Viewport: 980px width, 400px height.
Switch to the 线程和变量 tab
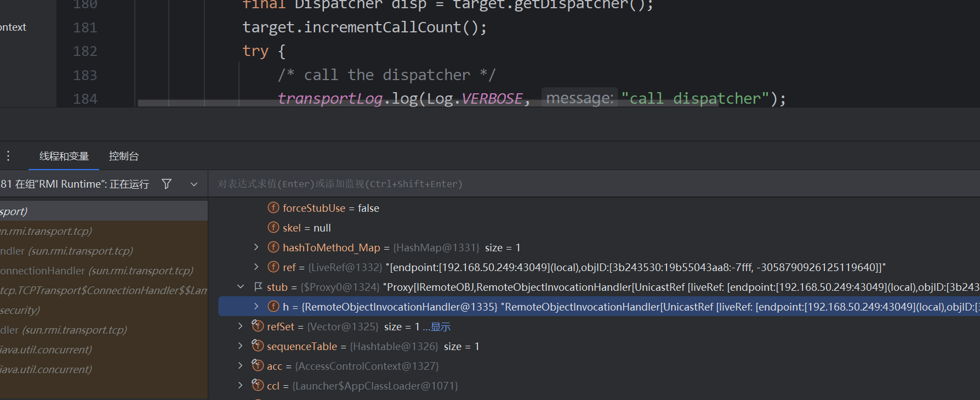tap(64, 156)
